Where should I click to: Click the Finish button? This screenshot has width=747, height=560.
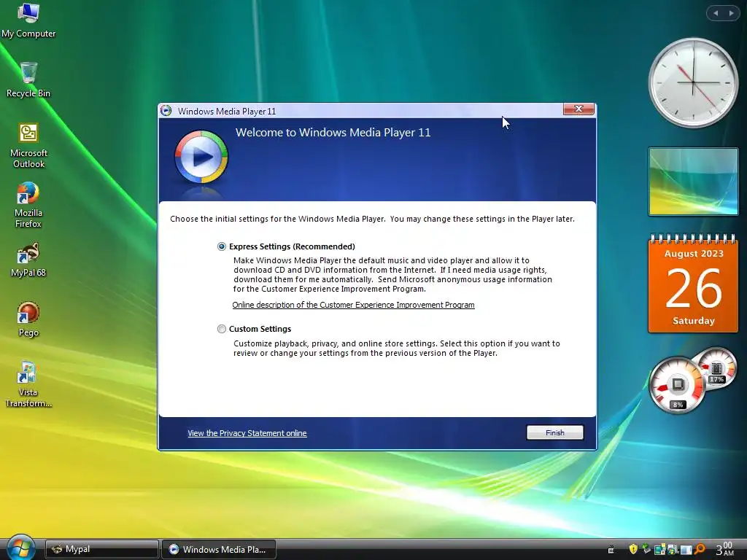tap(555, 432)
